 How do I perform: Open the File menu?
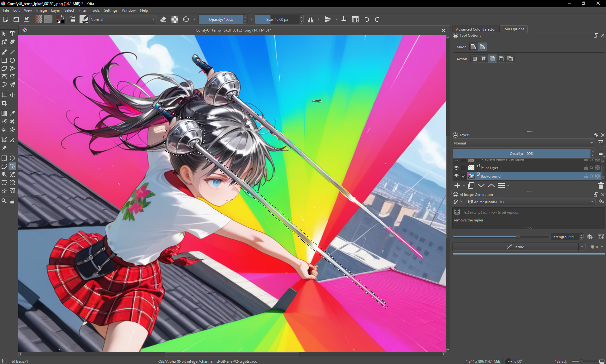click(x=6, y=10)
